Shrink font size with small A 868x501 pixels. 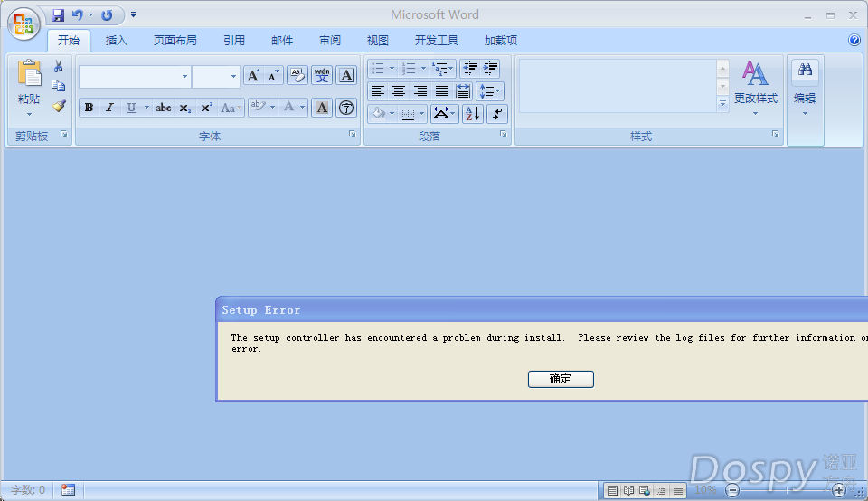(x=273, y=75)
